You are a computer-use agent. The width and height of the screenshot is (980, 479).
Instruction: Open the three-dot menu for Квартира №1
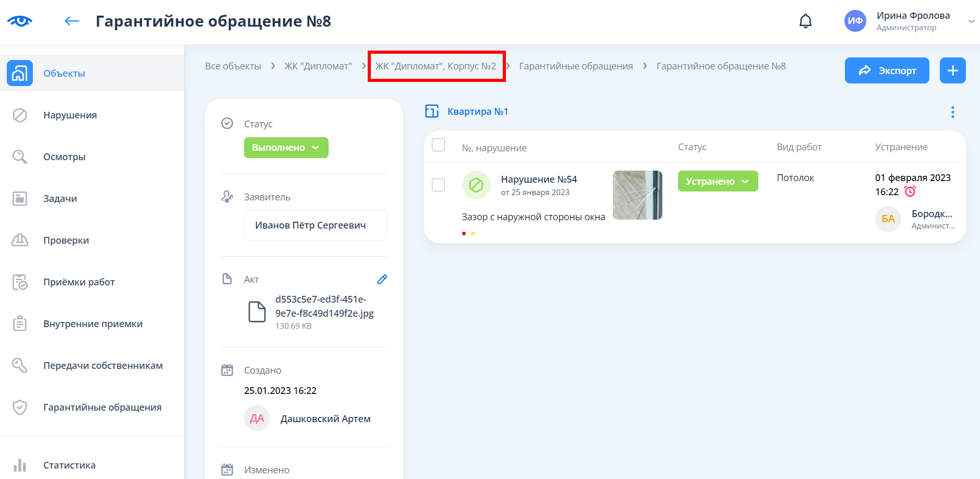pos(952,112)
